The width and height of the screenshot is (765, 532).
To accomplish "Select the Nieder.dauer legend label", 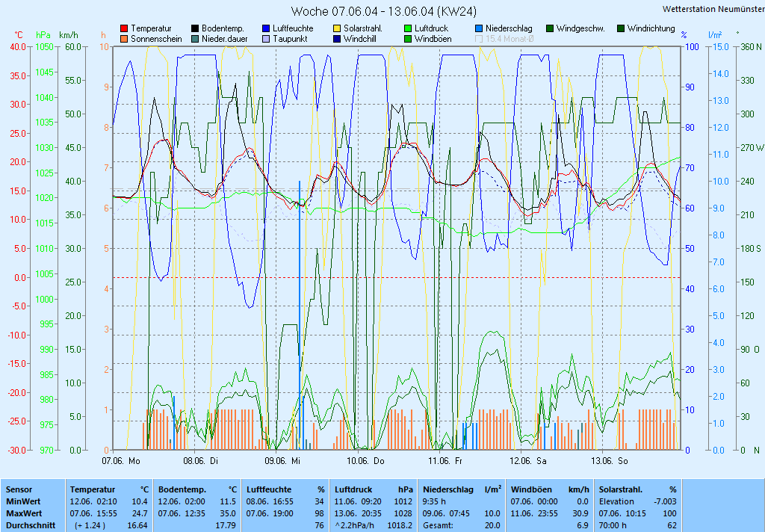I will click(224, 39).
